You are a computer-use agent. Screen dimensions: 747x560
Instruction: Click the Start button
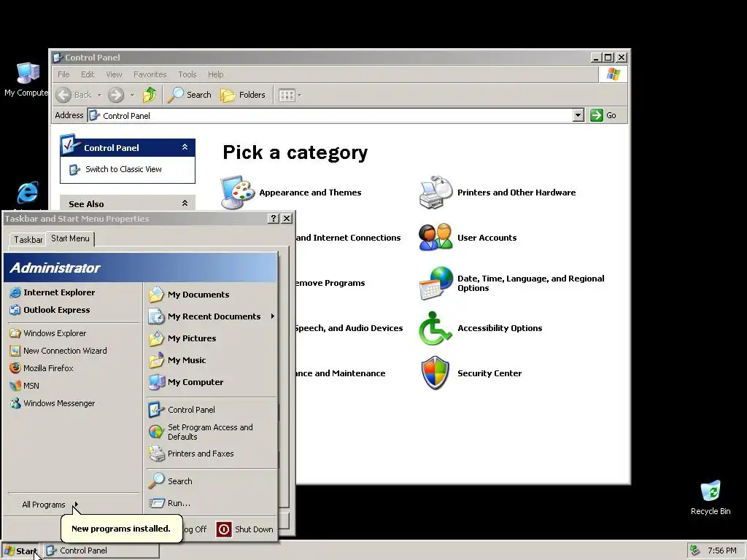point(21,551)
